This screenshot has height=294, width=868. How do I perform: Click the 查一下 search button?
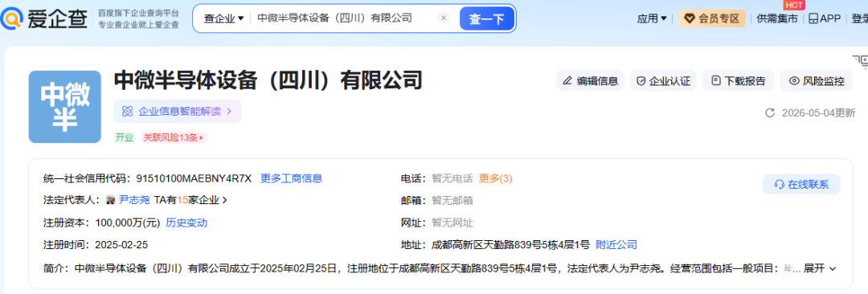tap(486, 18)
